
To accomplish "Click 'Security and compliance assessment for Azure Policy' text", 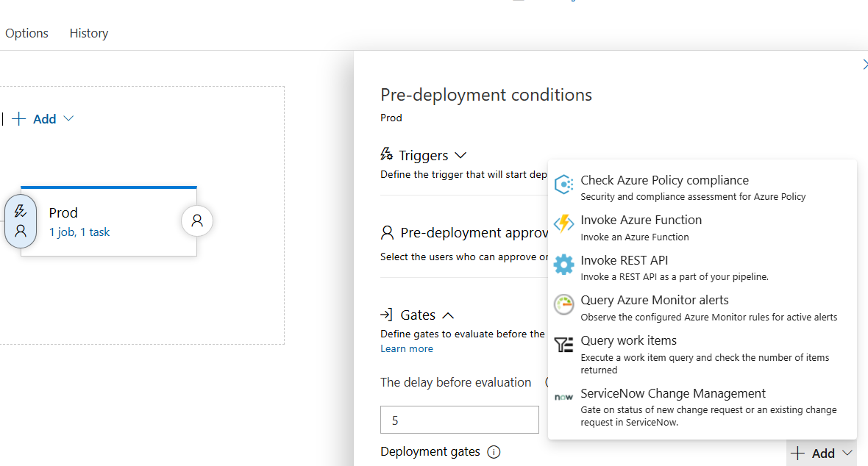I will (x=693, y=196).
